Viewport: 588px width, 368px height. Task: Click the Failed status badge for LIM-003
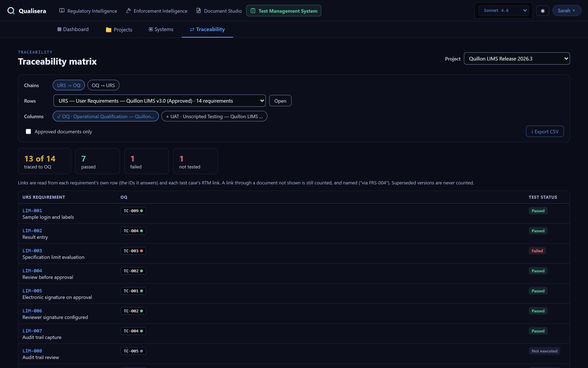(x=537, y=251)
